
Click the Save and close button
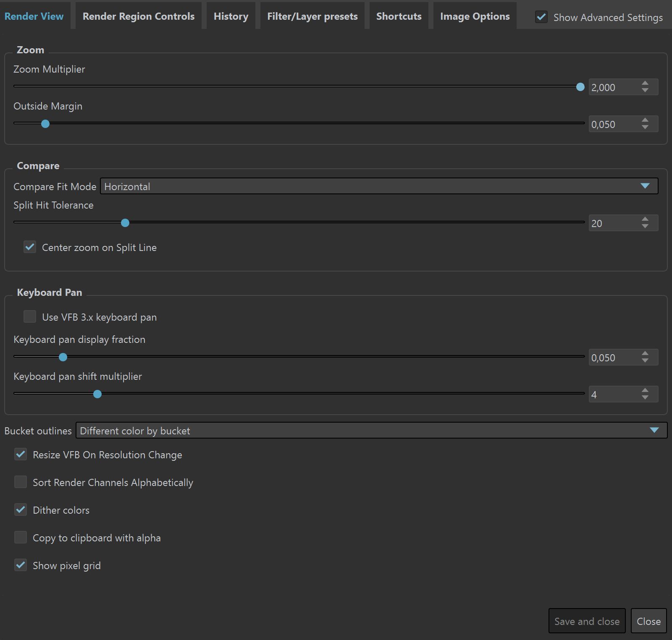pos(587,621)
